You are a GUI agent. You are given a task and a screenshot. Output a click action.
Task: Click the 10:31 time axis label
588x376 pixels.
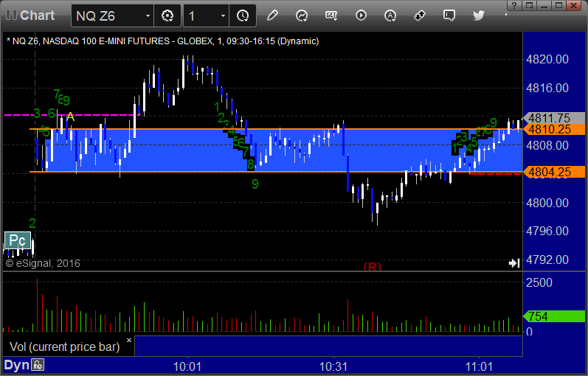(333, 366)
